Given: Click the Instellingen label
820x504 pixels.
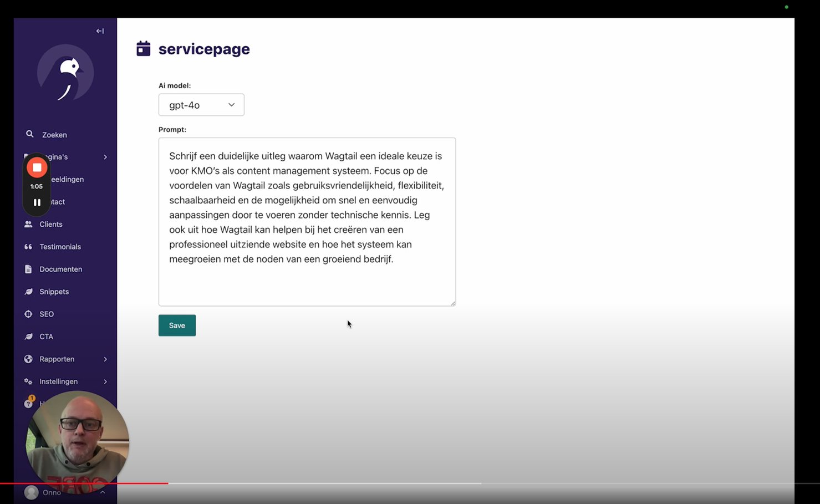Looking at the screenshot, I should [59, 381].
